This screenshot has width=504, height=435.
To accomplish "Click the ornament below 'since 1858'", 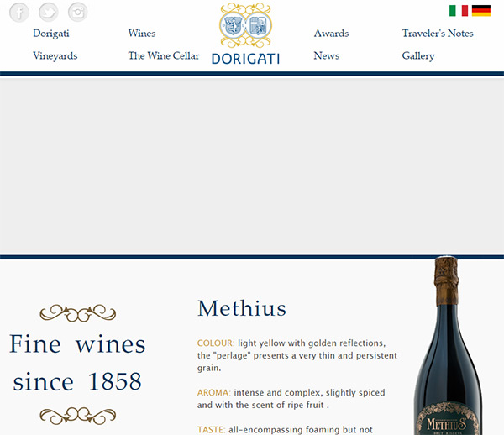I will [78, 416].
